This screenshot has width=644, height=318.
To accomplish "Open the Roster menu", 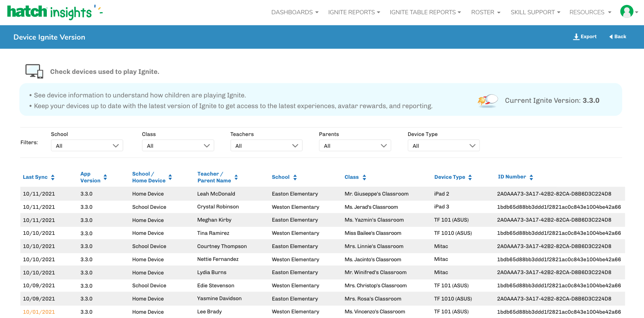I will point(486,12).
